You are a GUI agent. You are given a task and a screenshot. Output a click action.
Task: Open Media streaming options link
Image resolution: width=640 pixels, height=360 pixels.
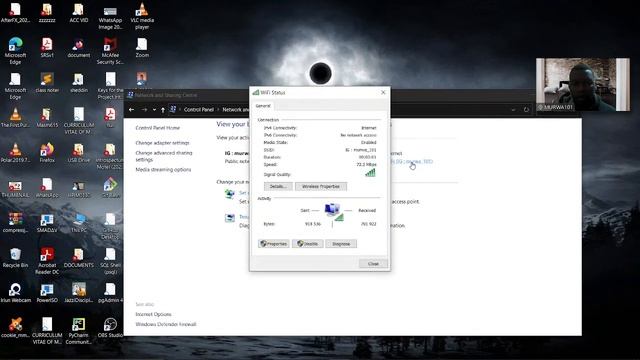pos(163,169)
